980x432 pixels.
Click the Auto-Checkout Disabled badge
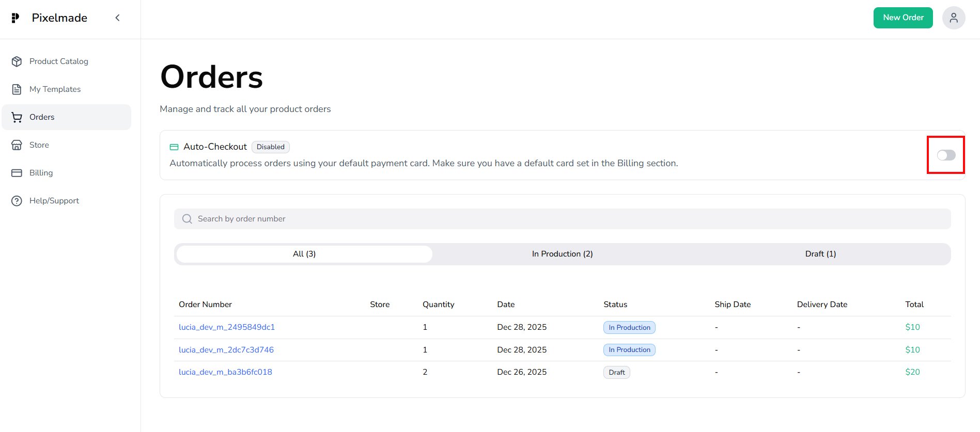270,147
